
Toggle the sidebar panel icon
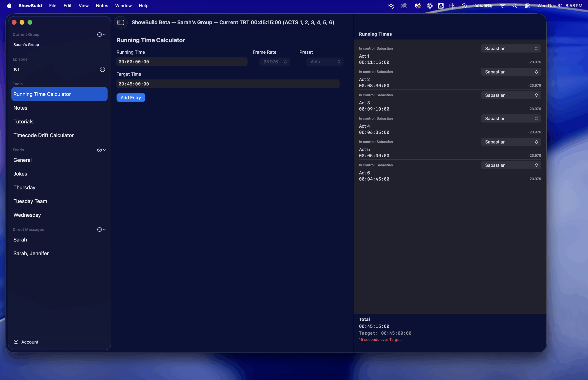pyautogui.click(x=121, y=22)
